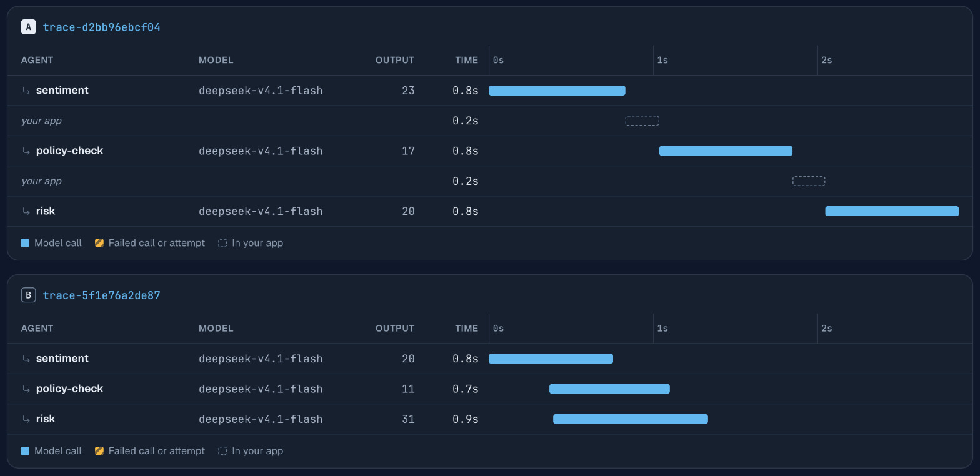Screen dimensions: 980x476
Task: Click the sub-agent arrow beside risk in trace A
Action: click(x=26, y=212)
